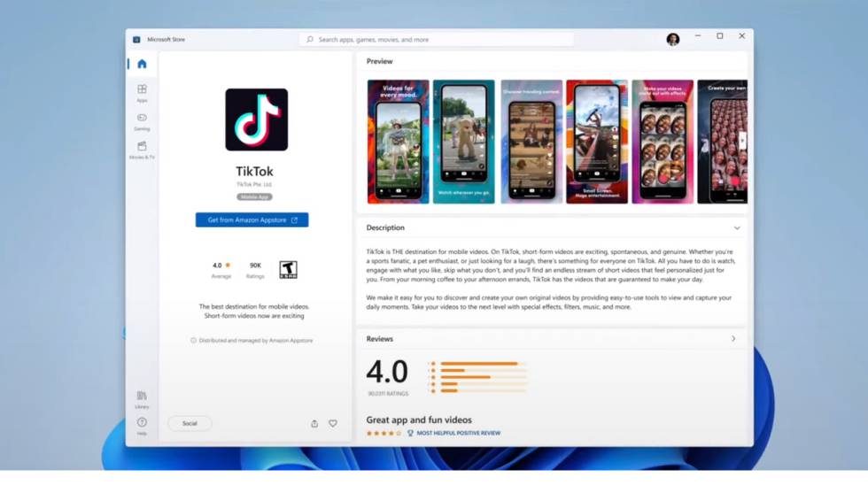Click the Most Helpful Positive Review label
The image size is (868, 493).
pos(459,433)
